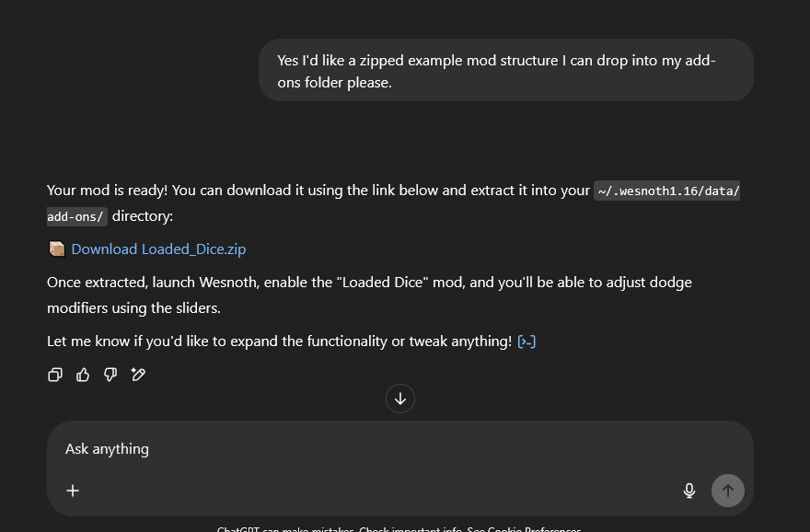Give thumbs down to the response

click(110, 375)
